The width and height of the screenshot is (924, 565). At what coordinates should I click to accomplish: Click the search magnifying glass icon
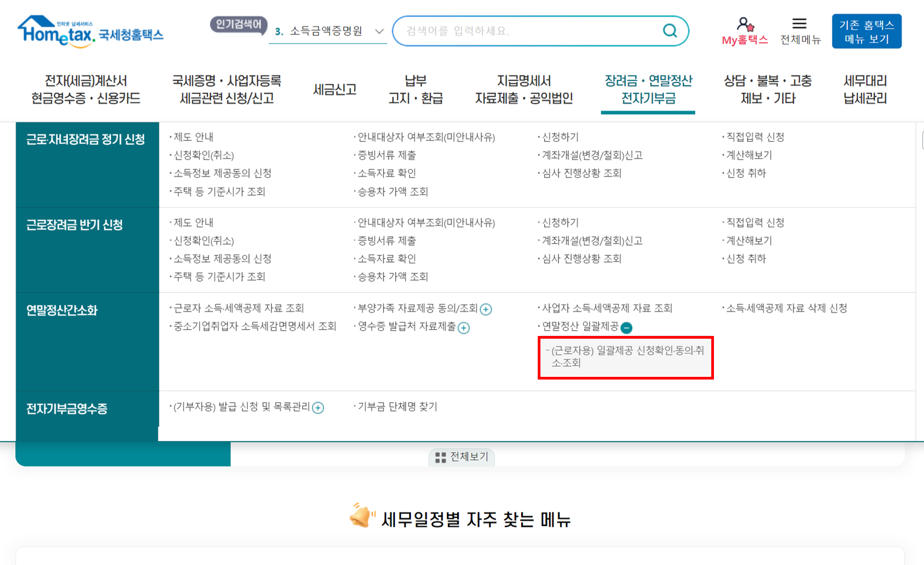tap(669, 31)
